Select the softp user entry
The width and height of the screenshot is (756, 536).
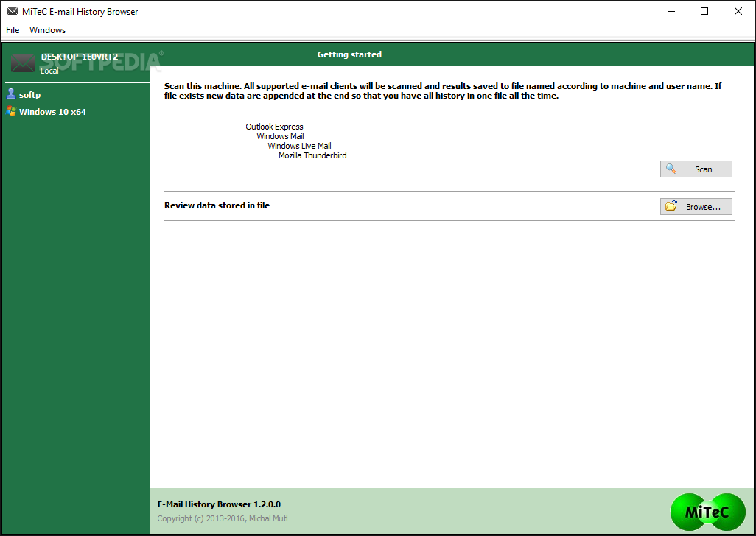coord(29,95)
